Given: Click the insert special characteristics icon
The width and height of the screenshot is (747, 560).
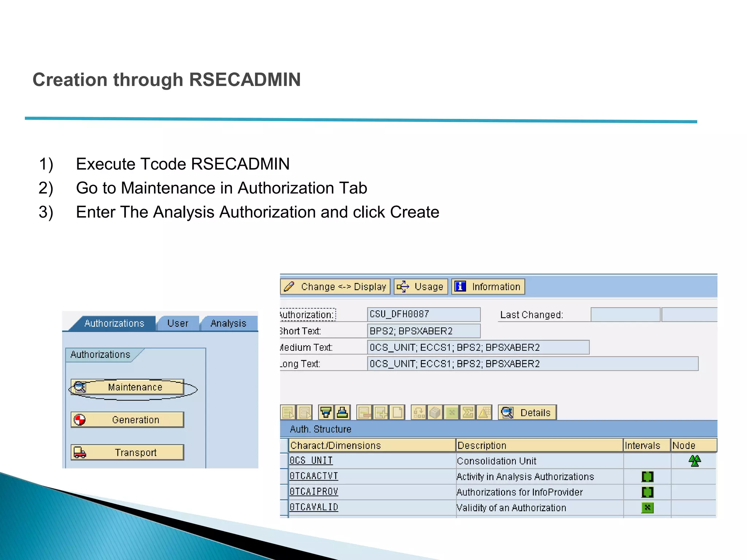Looking at the screenshot, I should click(x=419, y=413).
